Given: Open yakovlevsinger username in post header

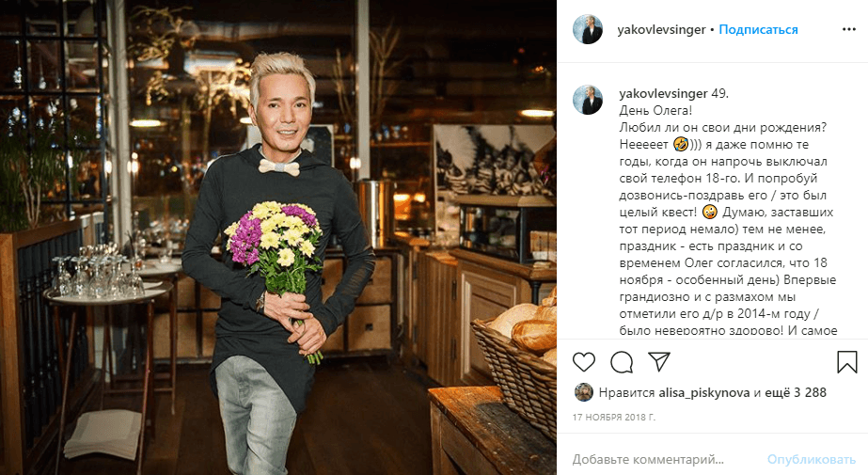Looking at the screenshot, I should (661, 30).
